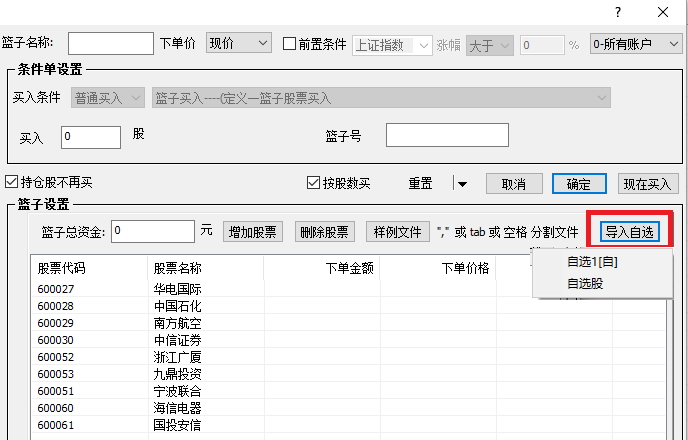Click the 篮子名称 input field
Image resolution: width=688 pixels, height=440 pixels.
pos(109,44)
